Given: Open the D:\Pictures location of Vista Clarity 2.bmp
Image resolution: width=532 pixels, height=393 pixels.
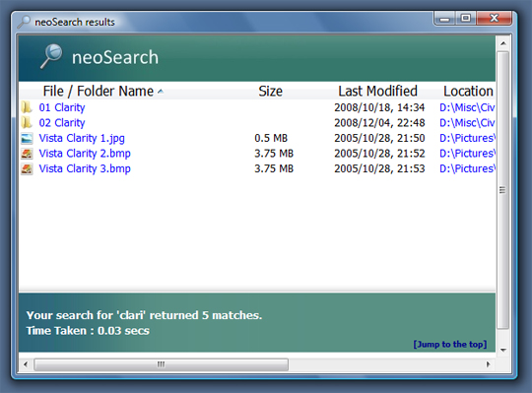Looking at the screenshot, I should point(467,154).
